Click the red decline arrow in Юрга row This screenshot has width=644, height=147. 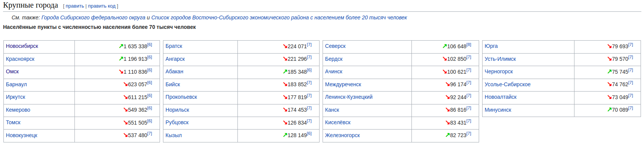(609, 46)
